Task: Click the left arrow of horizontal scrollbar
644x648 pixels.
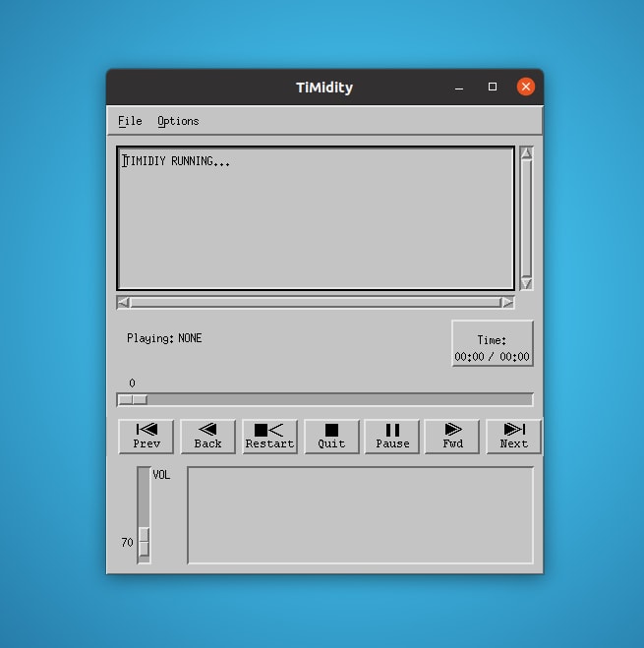Action: (123, 303)
